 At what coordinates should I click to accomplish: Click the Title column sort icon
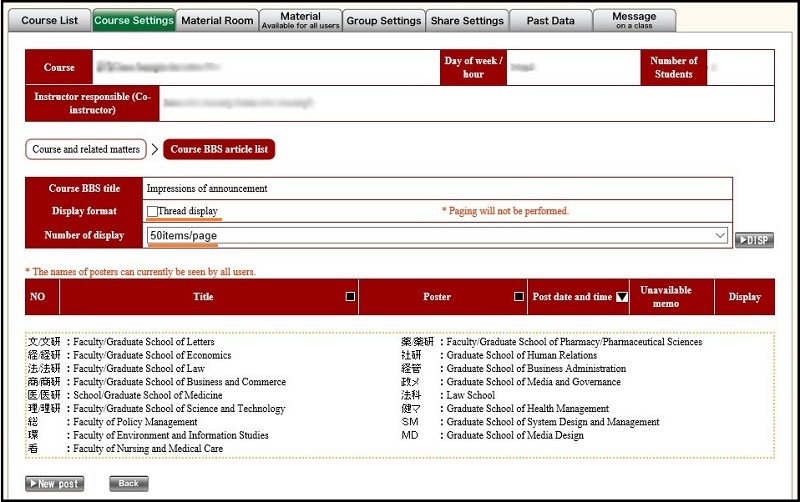point(349,297)
